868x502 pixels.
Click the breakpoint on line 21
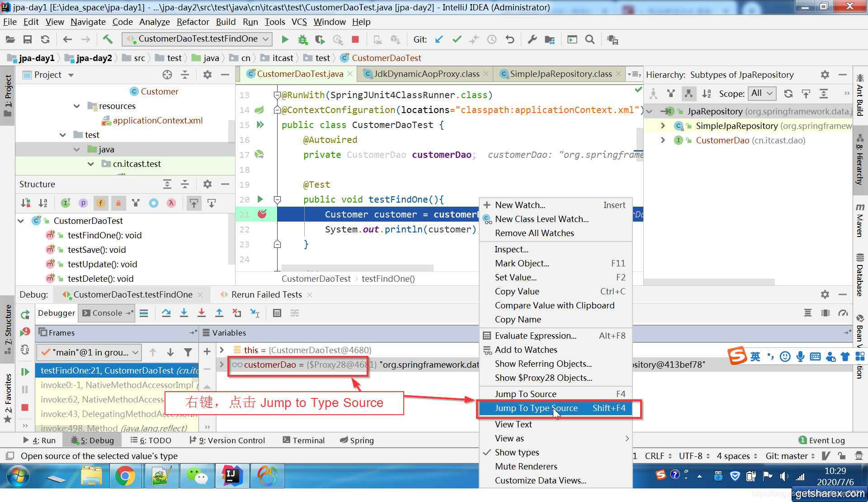tap(262, 214)
